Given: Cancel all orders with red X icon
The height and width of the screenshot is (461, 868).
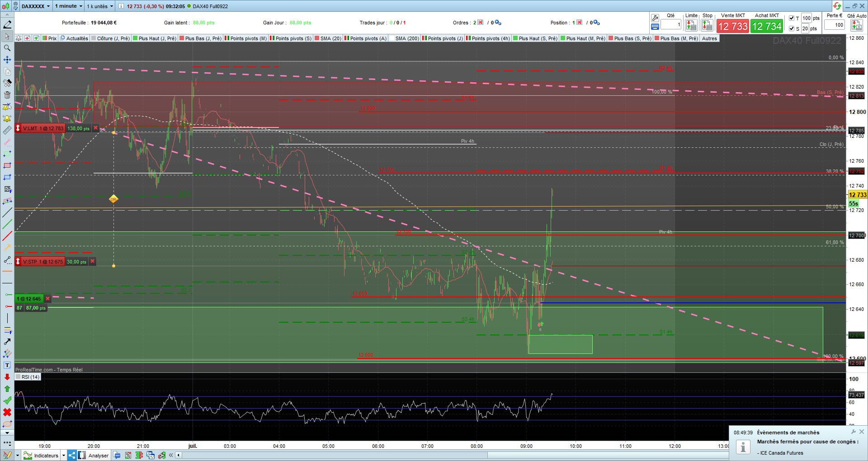Looking at the screenshot, I should [480, 23].
